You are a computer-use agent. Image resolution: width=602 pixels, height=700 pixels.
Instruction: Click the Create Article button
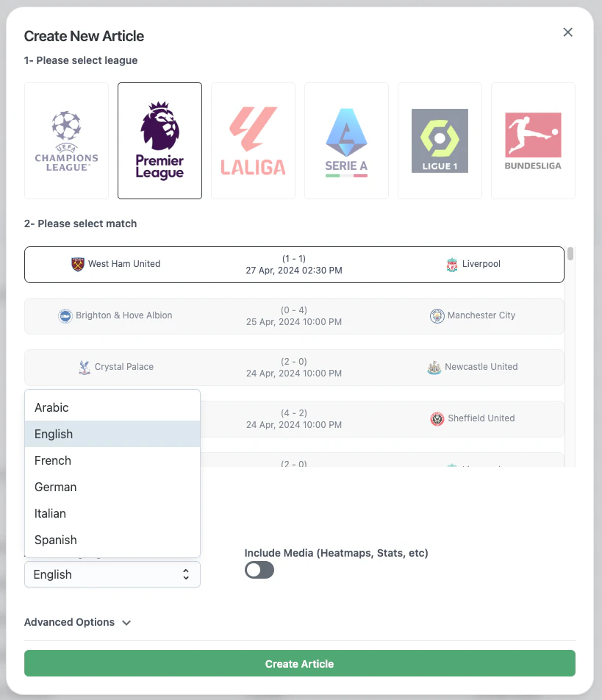click(x=299, y=662)
